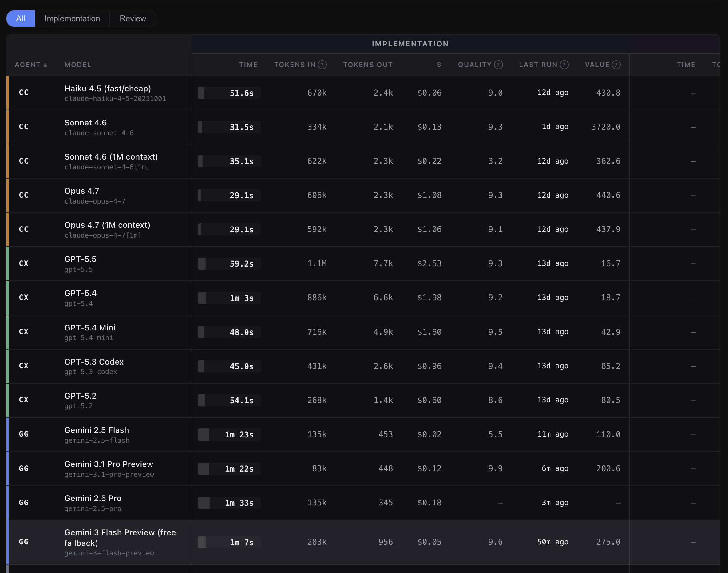Sort by the Review section TIME header
This screenshot has width=728, height=573.
686,65
